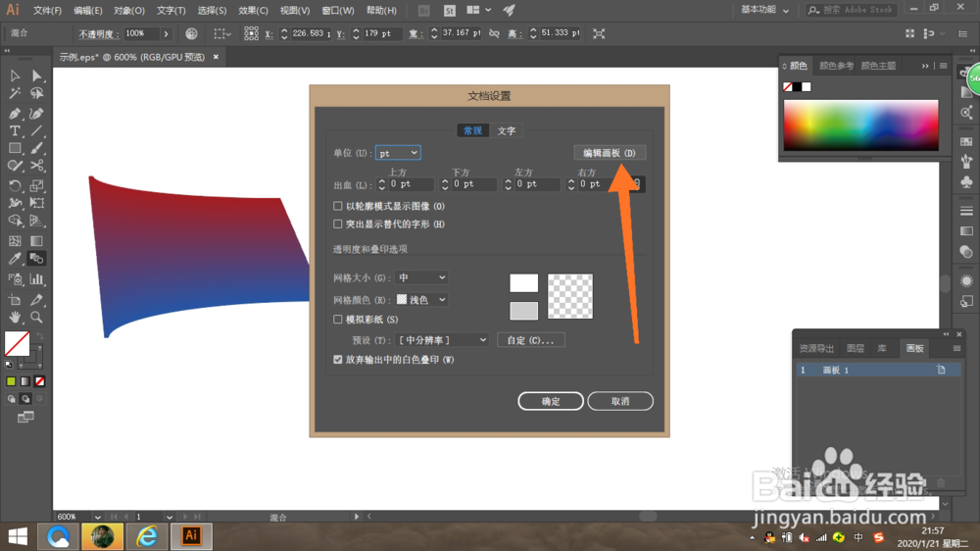The width and height of the screenshot is (980, 551).
Task: Select the Paintbrush tool
Action: pyautogui.click(x=37, y=148)
